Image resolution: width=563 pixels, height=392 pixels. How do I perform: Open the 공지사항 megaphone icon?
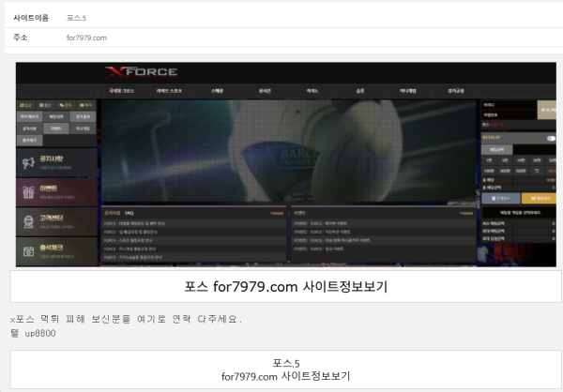click(x=28, y=163)
